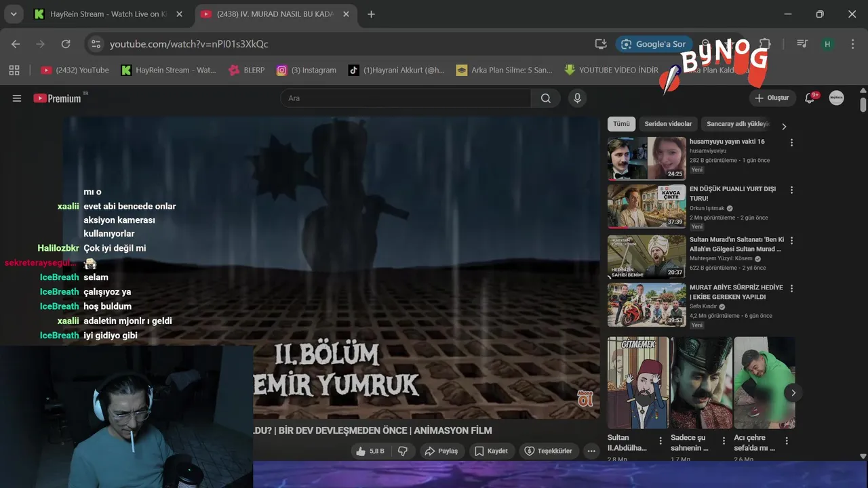Open options for Sultan Murad'ın Saltanatı video
868x488 pixels.
791,241
